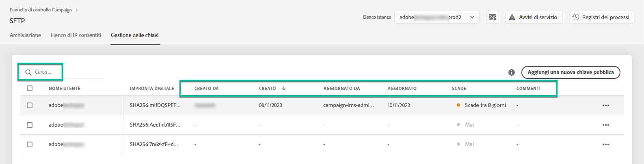The image size is (644, 164).
Task: Open more actions for 08/11/2023 key row
Action: tap(605, 105)
